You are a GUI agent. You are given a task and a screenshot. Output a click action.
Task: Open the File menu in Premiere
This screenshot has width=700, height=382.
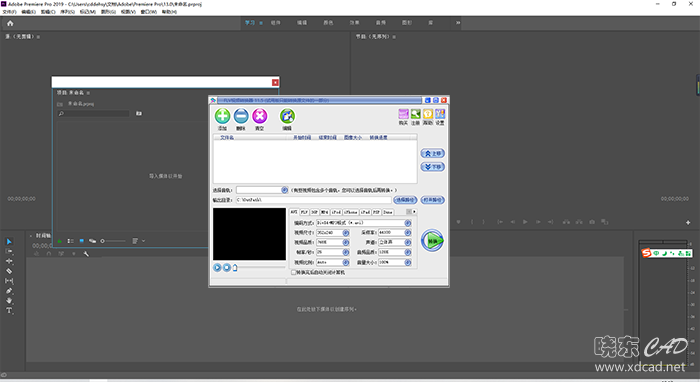pos(9,12)
